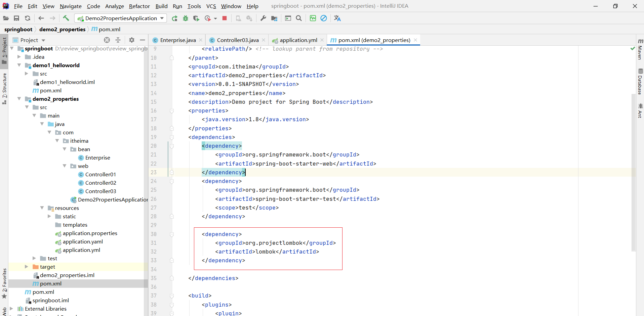Open the Navigate menu
Image resolution: width=644 pixels, height=316 pixels.
pos(71,6)
